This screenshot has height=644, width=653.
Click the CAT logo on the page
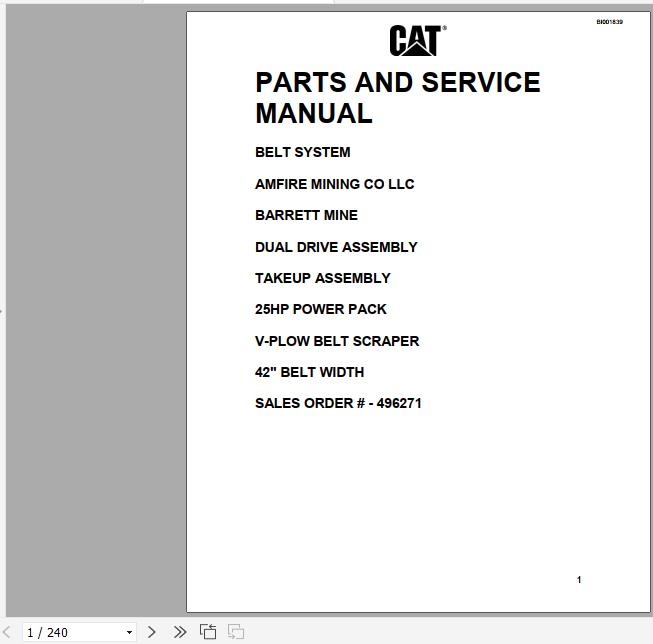coord(418,40)
